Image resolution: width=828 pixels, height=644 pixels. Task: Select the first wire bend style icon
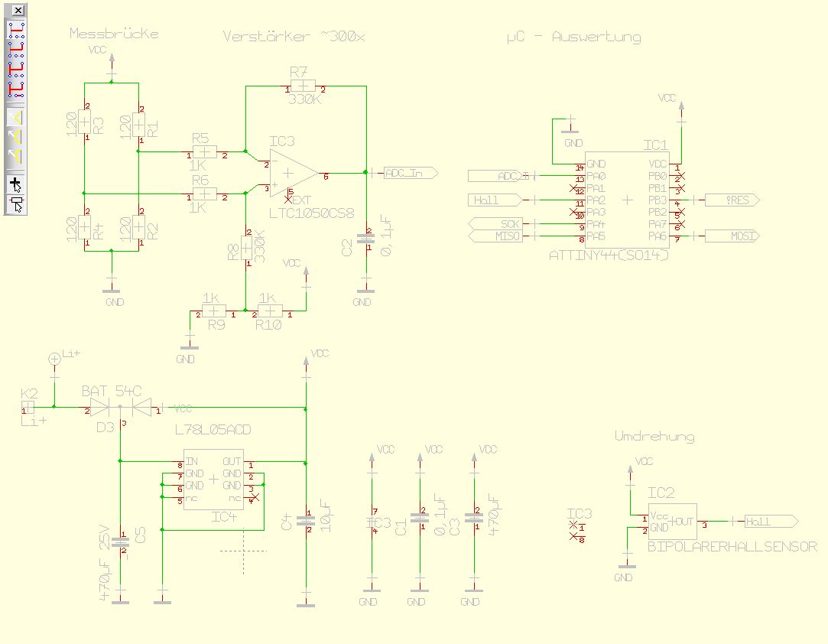pos(16,30)
